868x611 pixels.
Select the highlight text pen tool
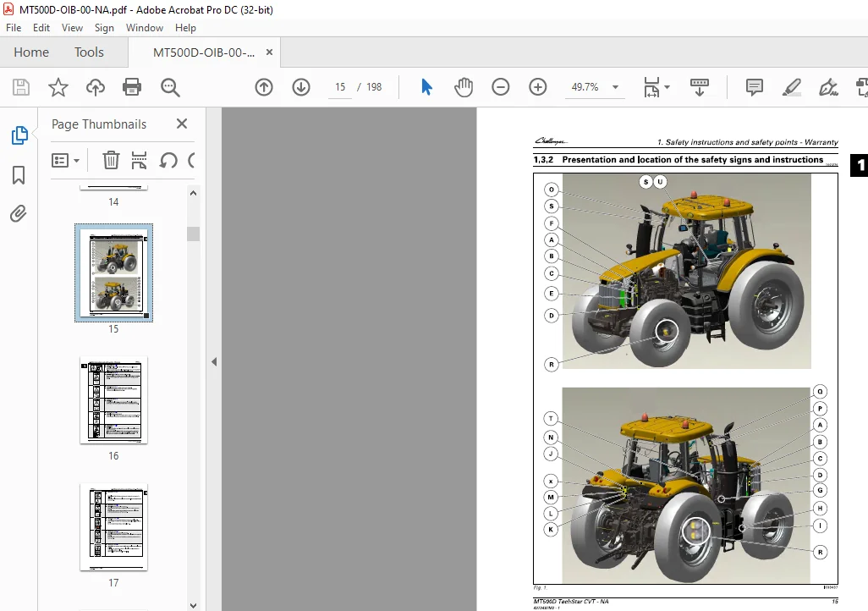pyautogui.click(x=792, y=87)
